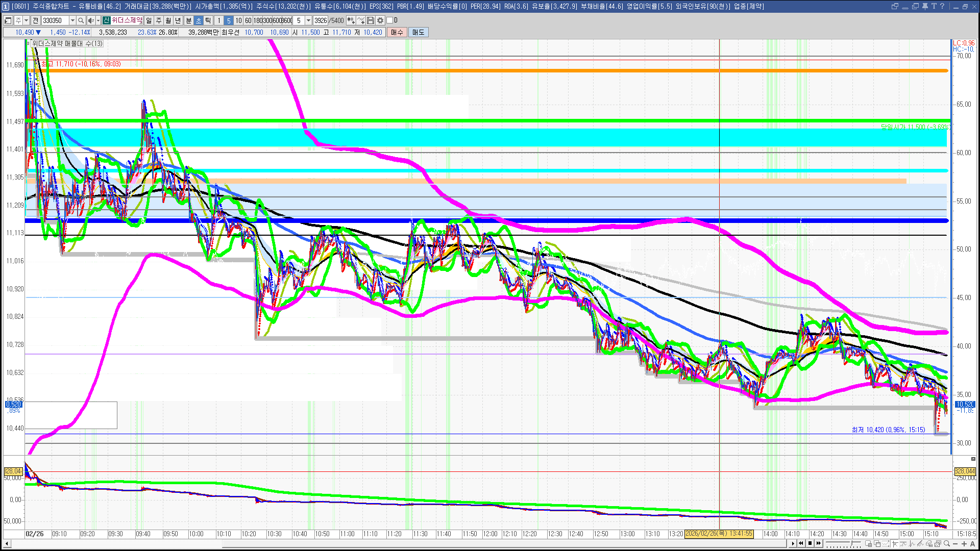Toggle the D checkbox in toolbar
Viewport: 980px width, 551px height.
tap(389, 20)
